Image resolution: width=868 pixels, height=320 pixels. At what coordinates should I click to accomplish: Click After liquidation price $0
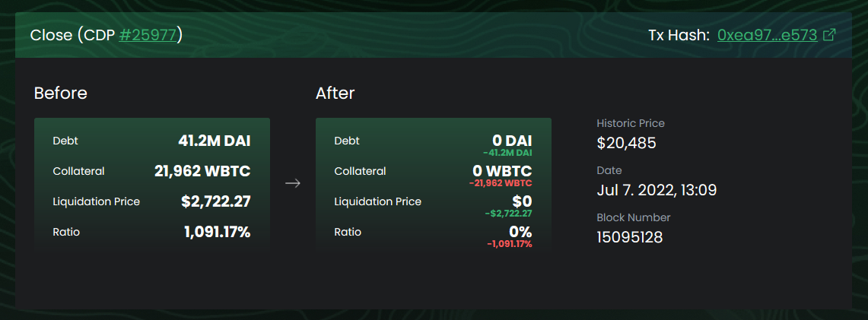pyautogui.click(x=521, y=201)
